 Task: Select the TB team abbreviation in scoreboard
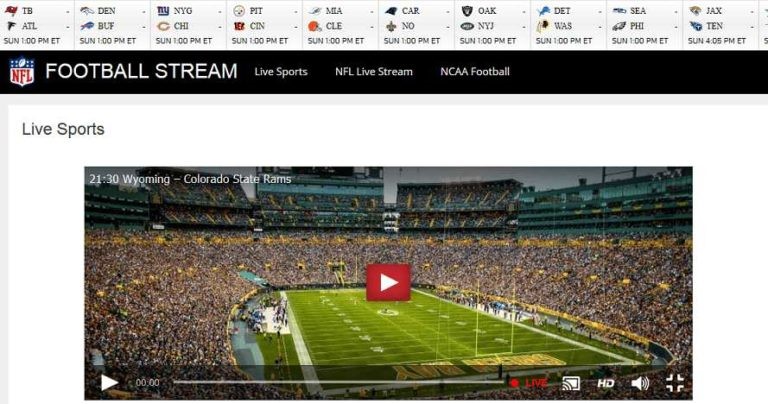(x=27, y=11)
